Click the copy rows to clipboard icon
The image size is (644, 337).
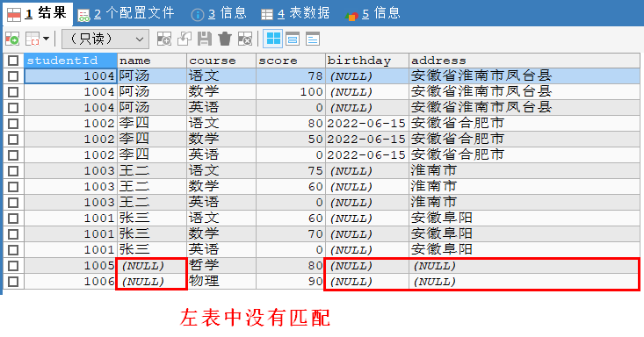click(32, 39)
